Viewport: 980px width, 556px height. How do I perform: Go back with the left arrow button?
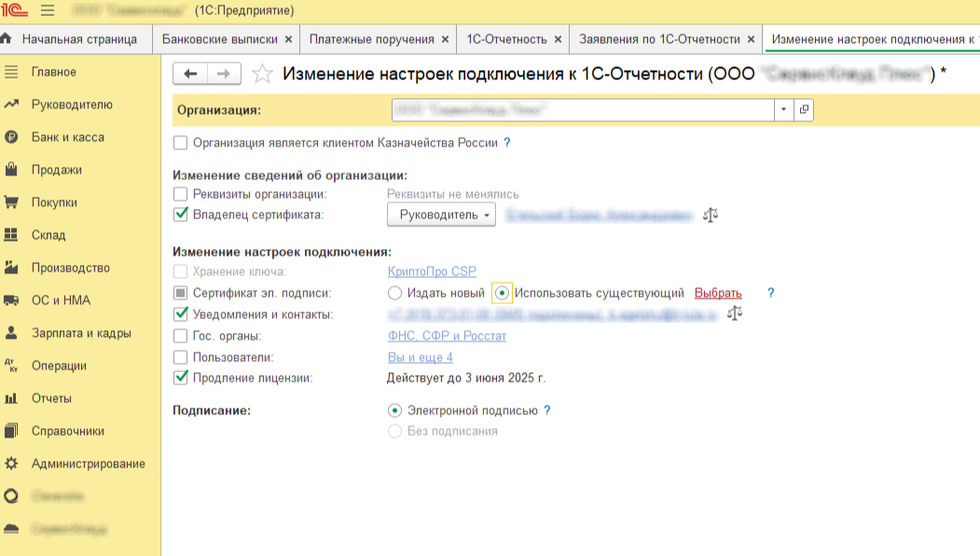190,74
